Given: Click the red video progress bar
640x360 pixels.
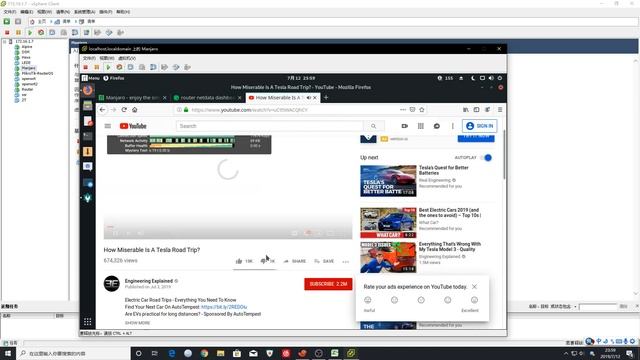Looking at the screenshot, I should [x=110, y=227].
